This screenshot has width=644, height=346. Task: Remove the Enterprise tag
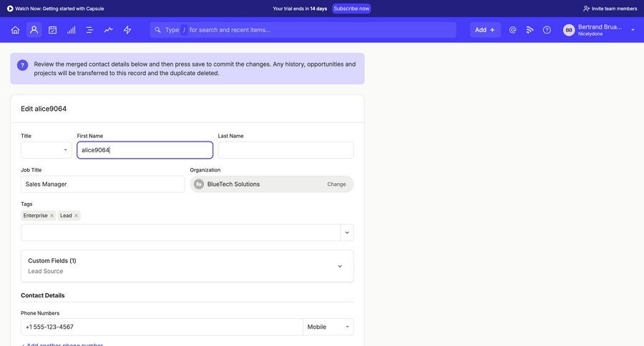(x=52, y=216)
